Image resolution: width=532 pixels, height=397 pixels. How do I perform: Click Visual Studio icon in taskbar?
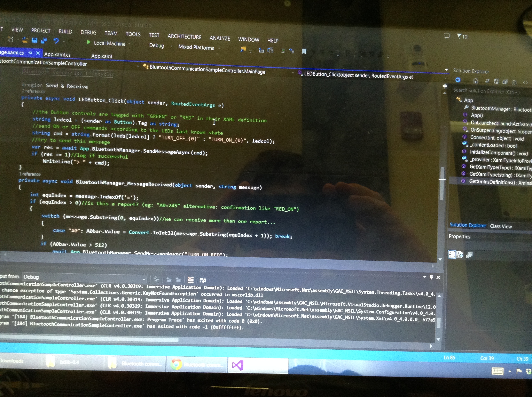pos(238,365)
